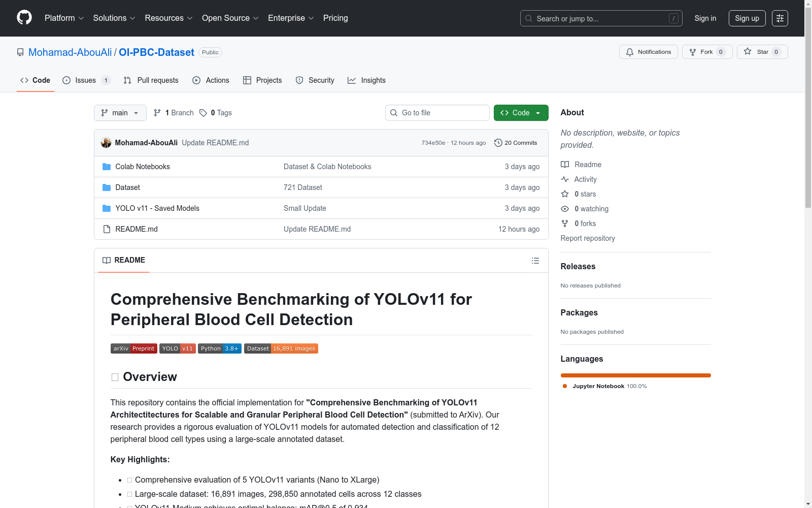Click the forks icon in About sidebar
The width and height of the screenshot is (812, 508).
(565, 224)
